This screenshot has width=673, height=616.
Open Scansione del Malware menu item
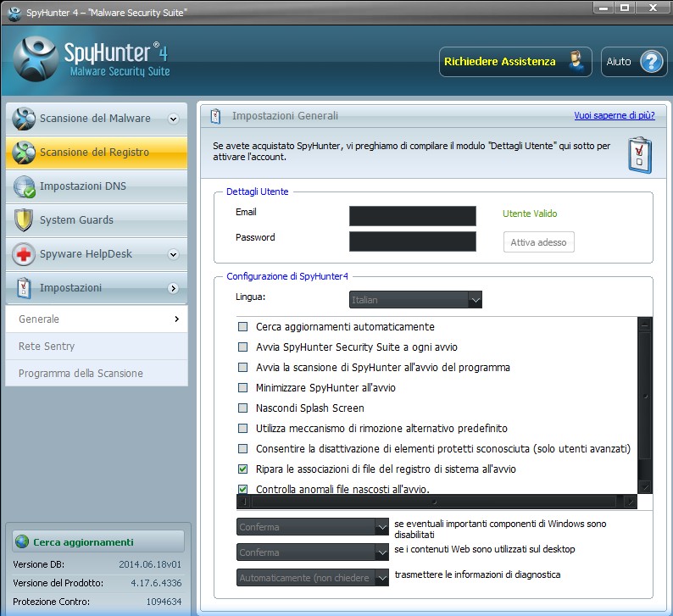[x=97, y=119]
